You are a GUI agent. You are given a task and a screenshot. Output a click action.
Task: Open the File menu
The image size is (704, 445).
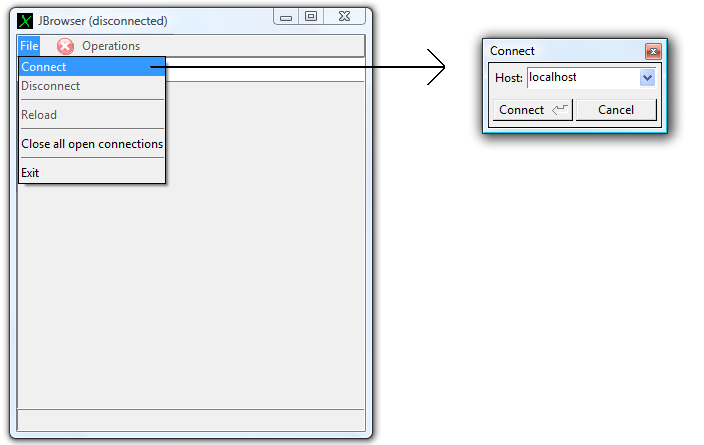[29, 46]
